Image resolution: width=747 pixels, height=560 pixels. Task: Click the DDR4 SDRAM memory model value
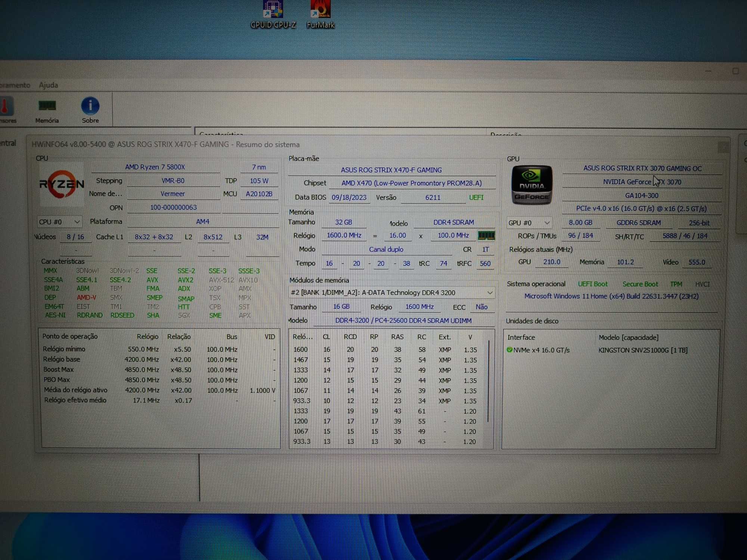[x=454, y=223]
